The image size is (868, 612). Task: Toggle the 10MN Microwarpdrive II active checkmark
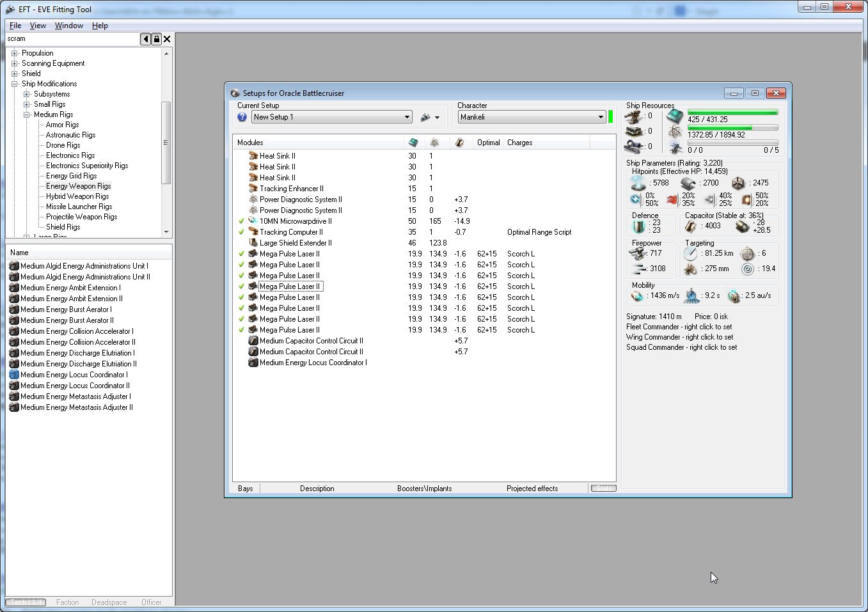[242, 221]
